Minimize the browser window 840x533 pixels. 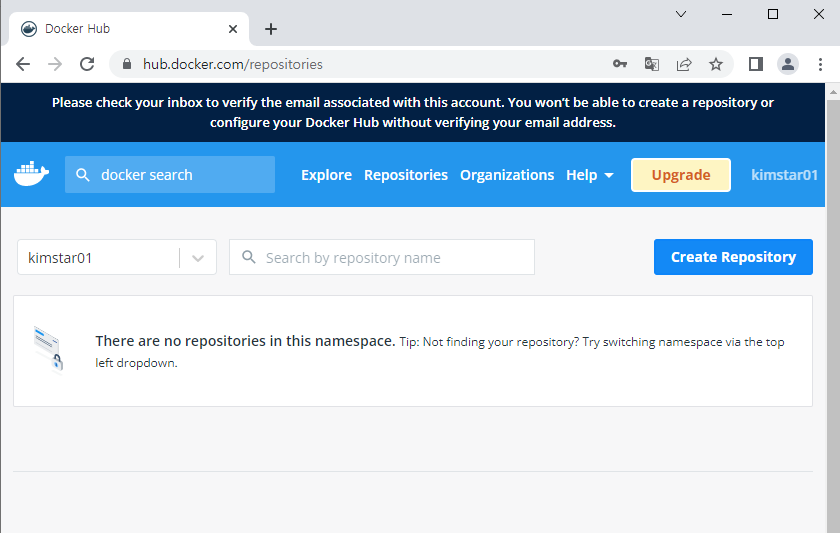[727, 14]
